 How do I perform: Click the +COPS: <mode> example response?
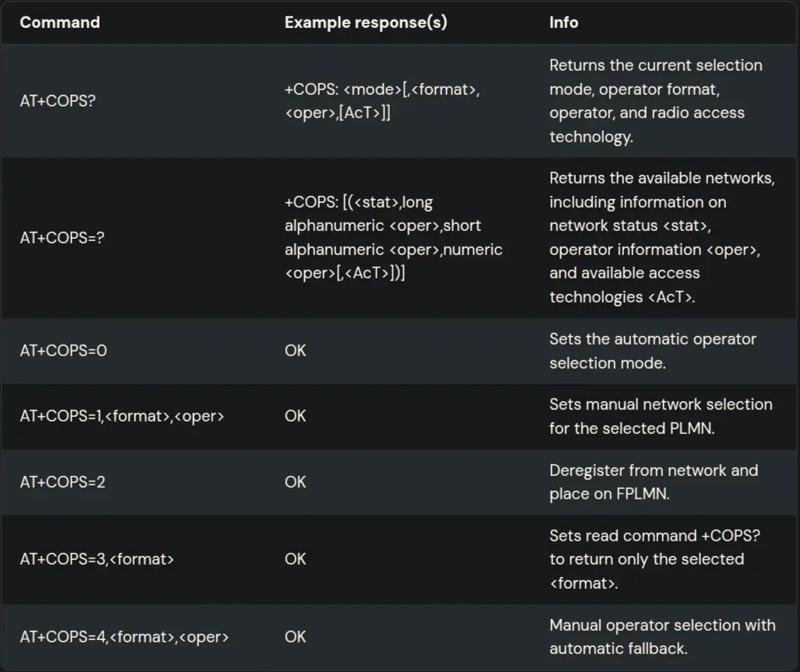click(x=382, y=101)
